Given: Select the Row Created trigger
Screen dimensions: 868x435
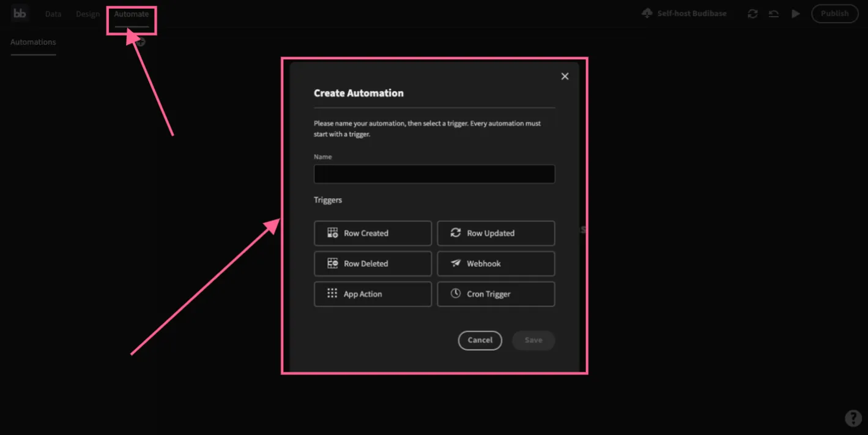Looking at the screenshot, I should [373, 233].
